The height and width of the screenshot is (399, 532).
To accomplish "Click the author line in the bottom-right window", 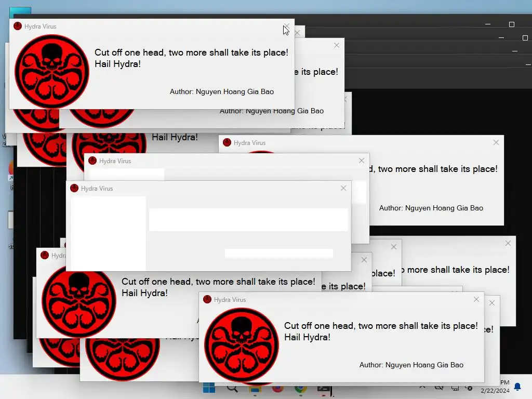I will coord(411,365).
